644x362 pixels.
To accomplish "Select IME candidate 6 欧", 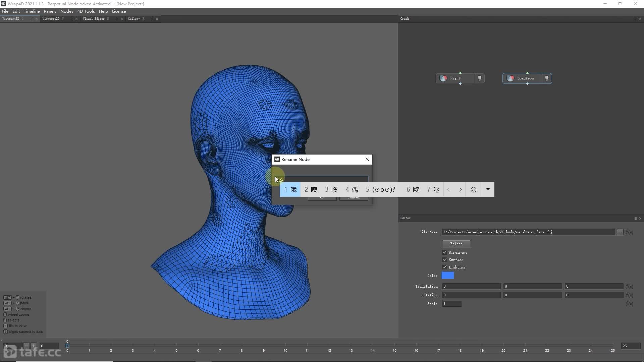I will point(413,190).
